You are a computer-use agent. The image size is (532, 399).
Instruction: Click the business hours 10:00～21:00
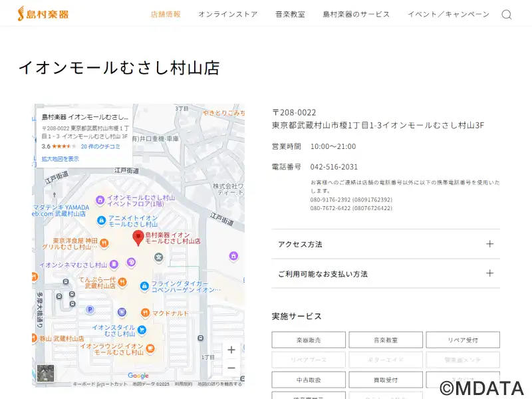[x=333, y=146]
